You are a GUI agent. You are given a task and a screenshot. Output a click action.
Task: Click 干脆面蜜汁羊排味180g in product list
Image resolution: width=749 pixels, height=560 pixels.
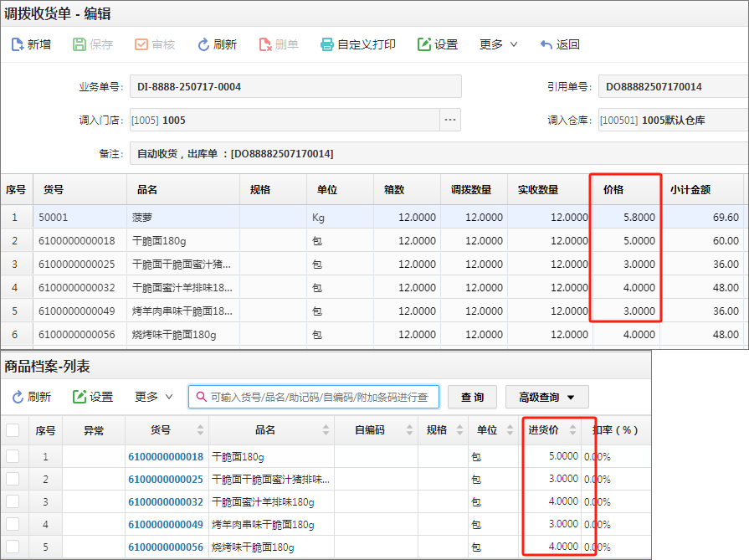pyautogui.click(x=263, y=502)
